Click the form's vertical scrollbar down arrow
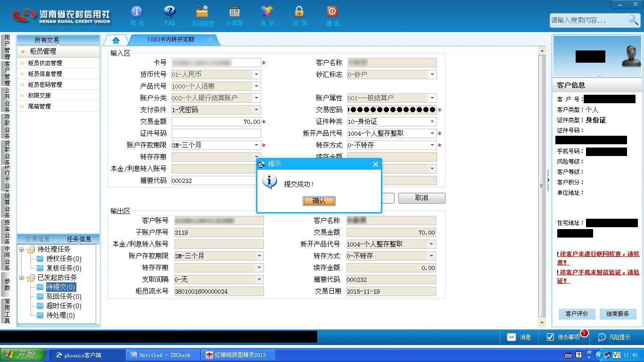The image size is (644, 362). (542, 323)
